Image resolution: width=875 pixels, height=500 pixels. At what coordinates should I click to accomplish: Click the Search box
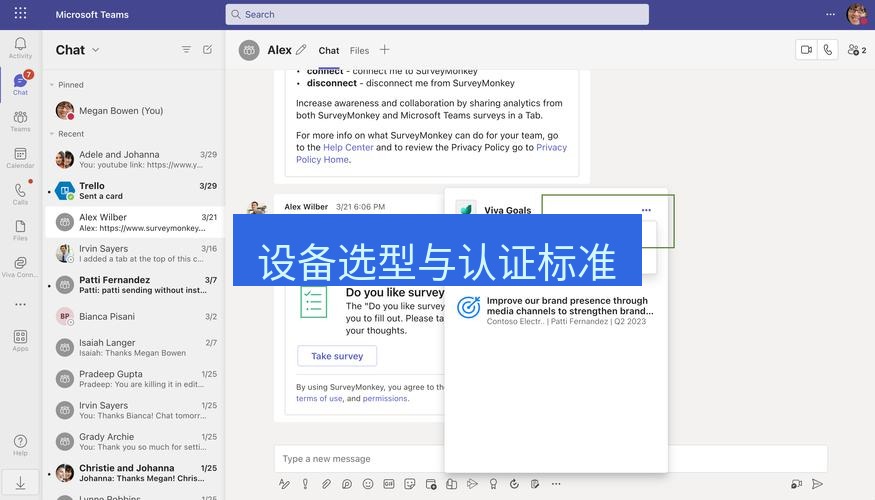[x=437, y=15]
